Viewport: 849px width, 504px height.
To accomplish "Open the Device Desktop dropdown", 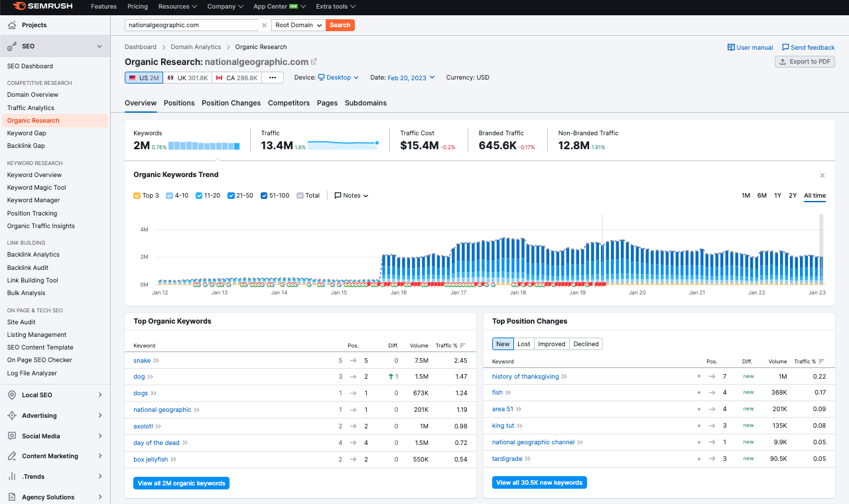I will coord(338,78).
